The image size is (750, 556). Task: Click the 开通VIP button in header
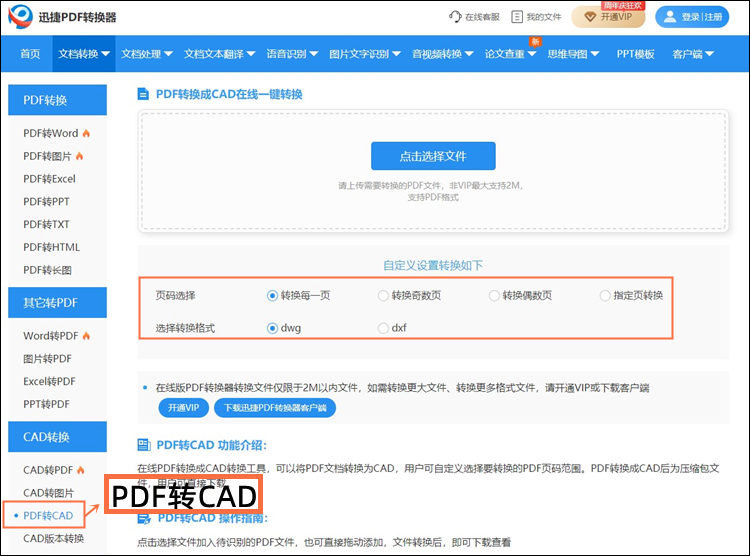(608, 17)
